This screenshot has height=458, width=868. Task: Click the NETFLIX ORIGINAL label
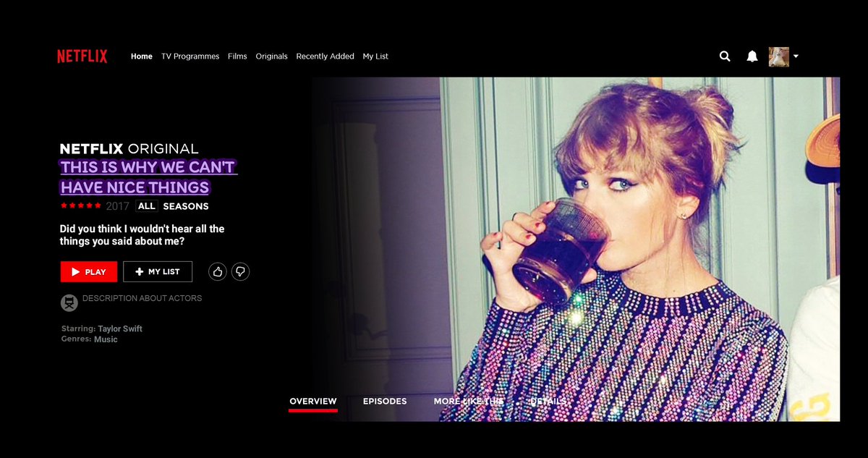(129, 149)
